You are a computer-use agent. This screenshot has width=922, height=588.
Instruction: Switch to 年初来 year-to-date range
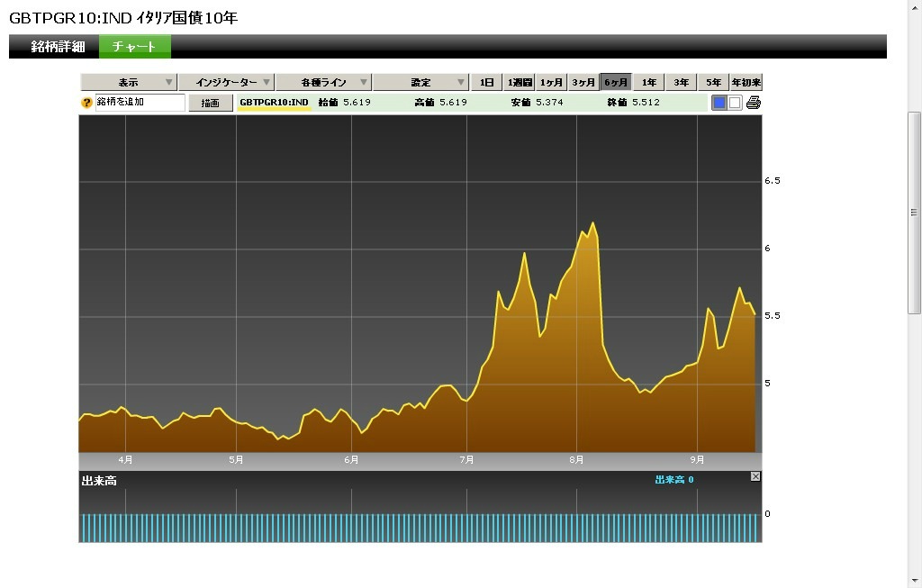click(746, 83)
